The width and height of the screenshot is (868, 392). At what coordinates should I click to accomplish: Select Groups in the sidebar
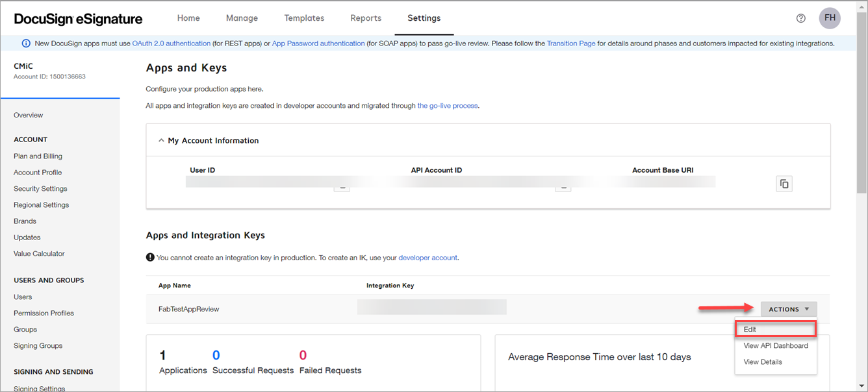click(x=25, y=330)
